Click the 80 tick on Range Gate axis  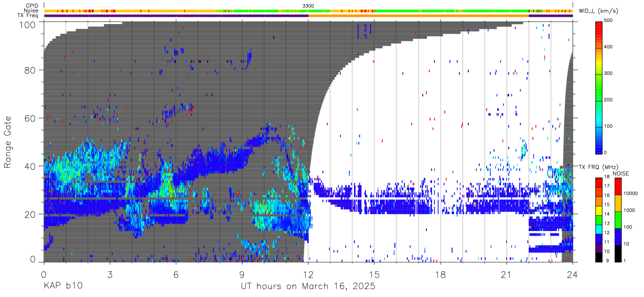tap(30, 70)
